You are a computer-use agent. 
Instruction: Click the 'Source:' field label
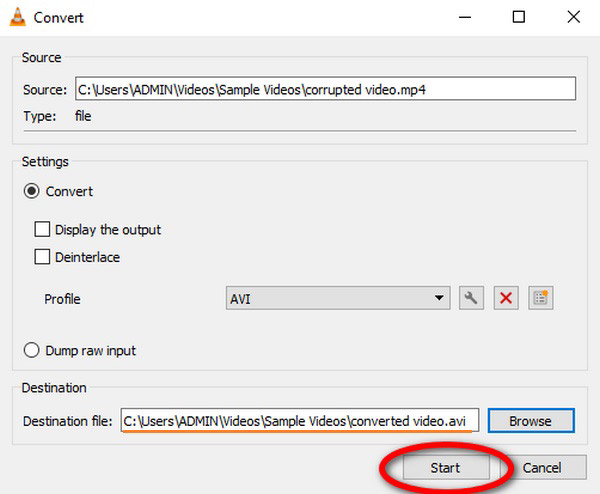tap(45, 90)
